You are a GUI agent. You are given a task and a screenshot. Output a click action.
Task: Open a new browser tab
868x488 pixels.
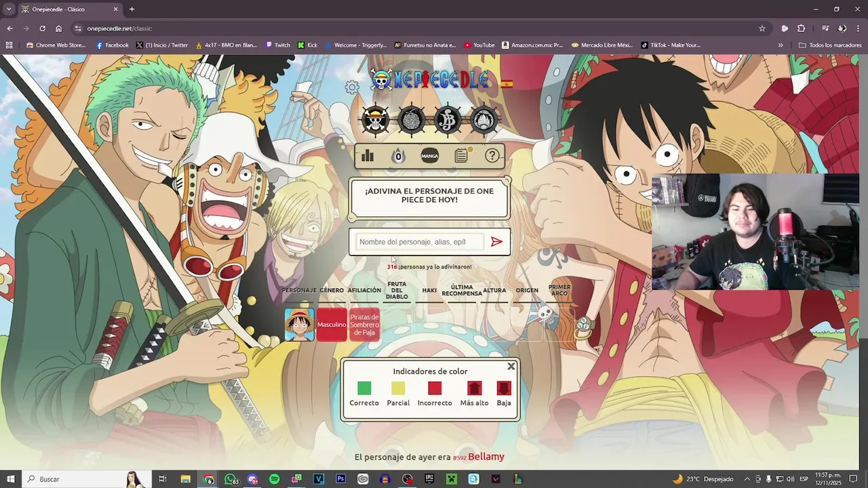132,9
